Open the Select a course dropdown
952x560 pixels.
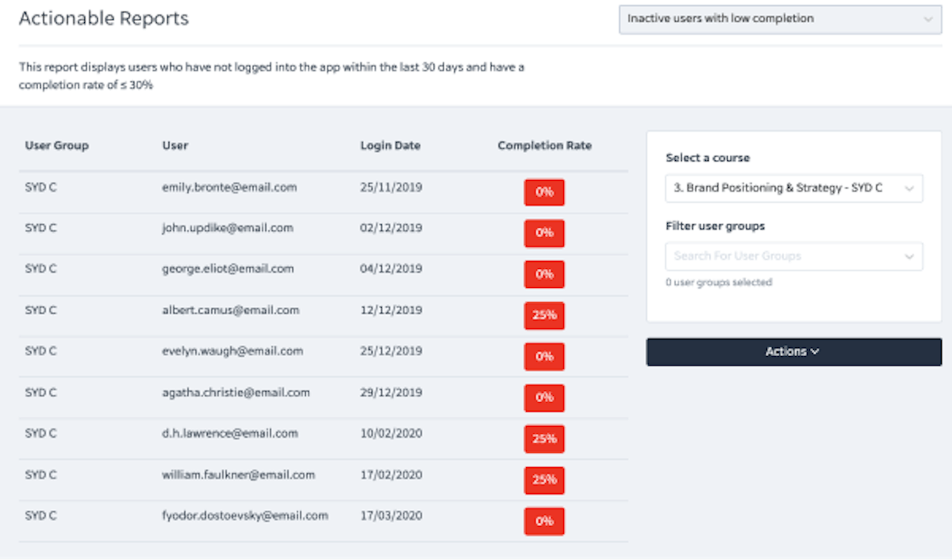click(794, 189)
